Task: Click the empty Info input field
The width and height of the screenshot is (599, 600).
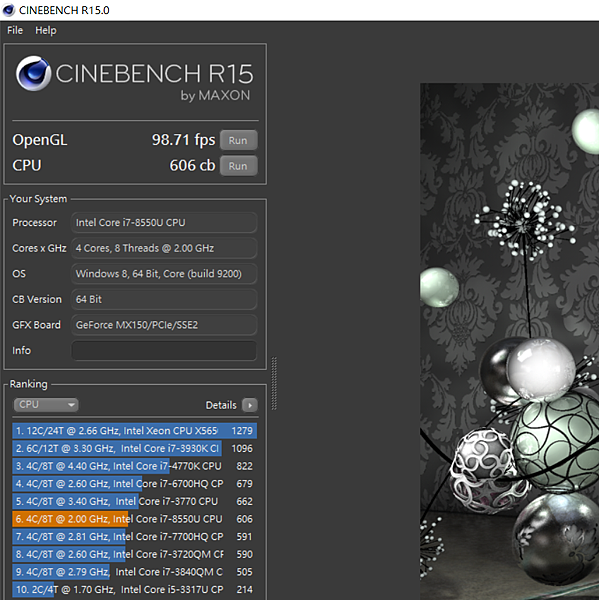Action: tap(164, 351)
